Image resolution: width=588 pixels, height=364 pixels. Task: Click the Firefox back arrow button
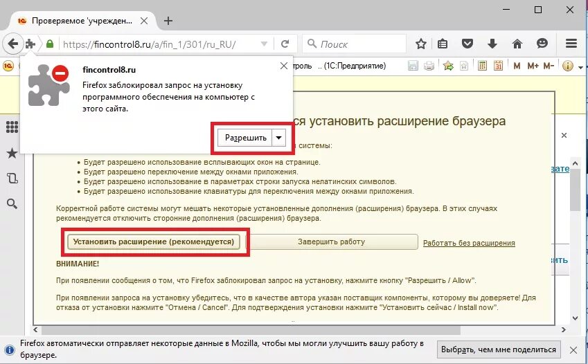(x=12, y=44)
